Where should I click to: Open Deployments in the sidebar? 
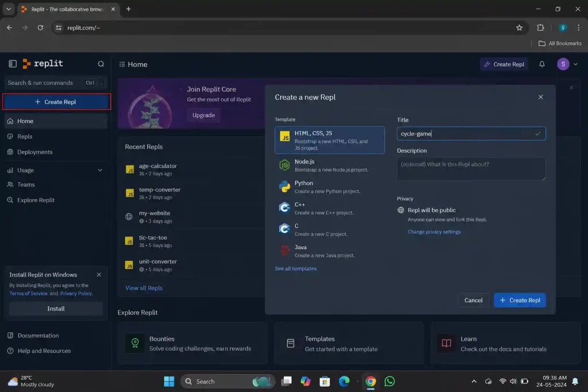[x=56, y=152]
